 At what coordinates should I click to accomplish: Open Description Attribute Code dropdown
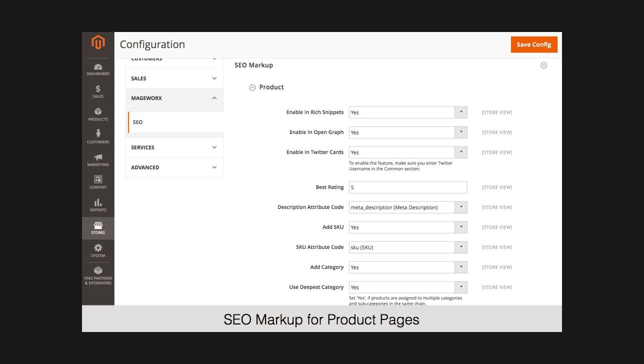click(x=407, y=207)
